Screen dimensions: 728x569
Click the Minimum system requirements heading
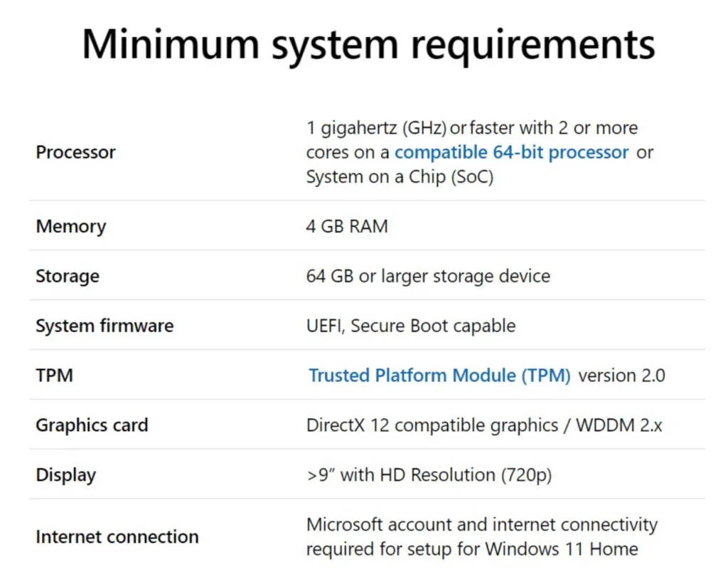[x=369, y=46]
